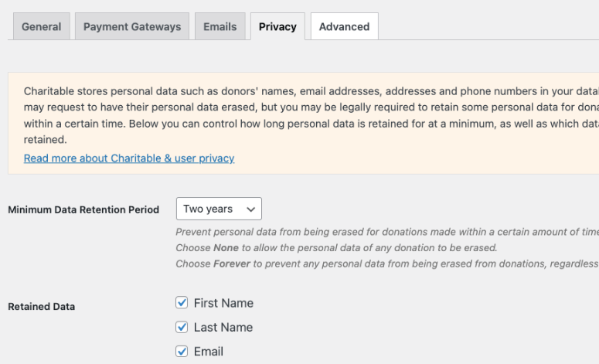The height and width of the screenshot is (364, 599).
Task: Open the Payment Gateways tab
Action: click(132, 26)
